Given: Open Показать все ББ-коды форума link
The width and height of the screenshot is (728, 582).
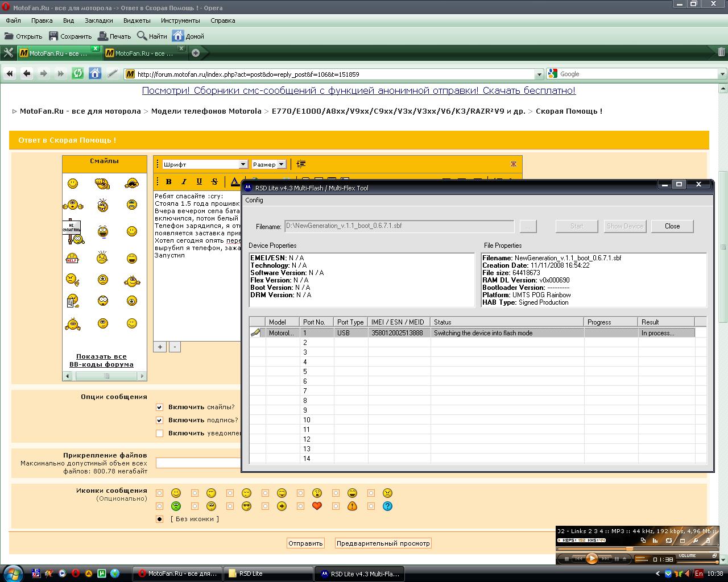Looking at the screenshot, I should [x=101, y=360].
